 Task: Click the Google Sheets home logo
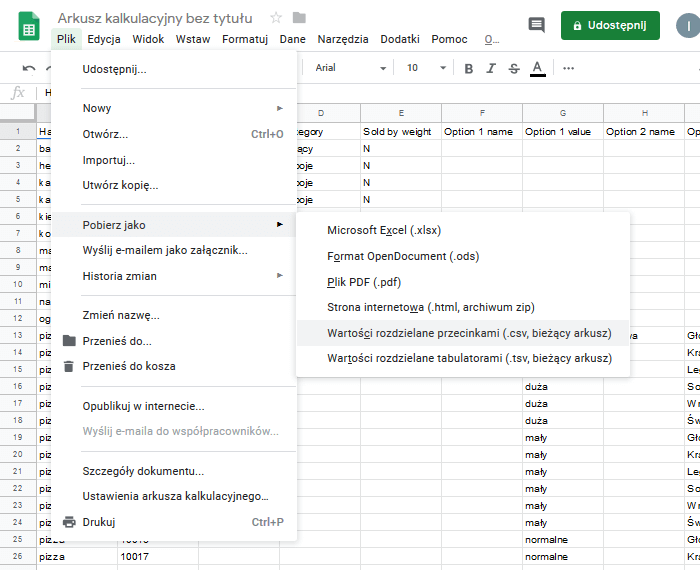tap(29, 27)
